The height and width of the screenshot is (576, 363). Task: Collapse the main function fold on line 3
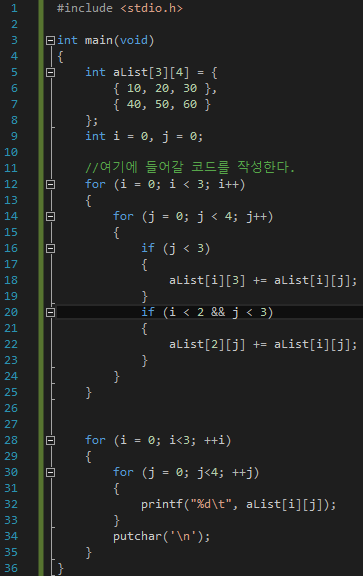50,40
